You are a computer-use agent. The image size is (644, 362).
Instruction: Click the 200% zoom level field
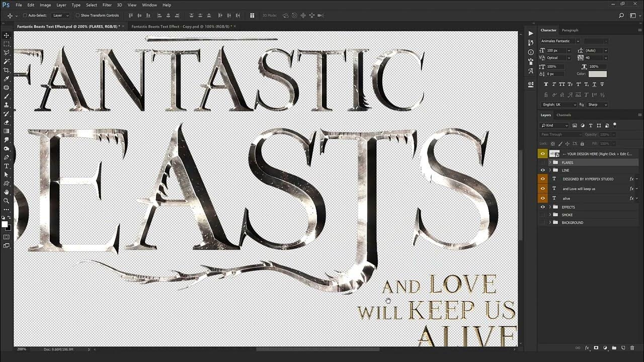coord(22,349)
